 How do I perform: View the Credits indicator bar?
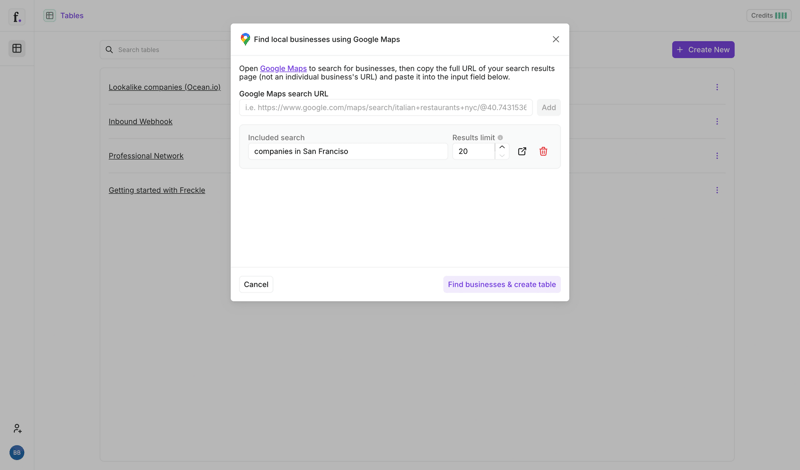pos(768,16)
